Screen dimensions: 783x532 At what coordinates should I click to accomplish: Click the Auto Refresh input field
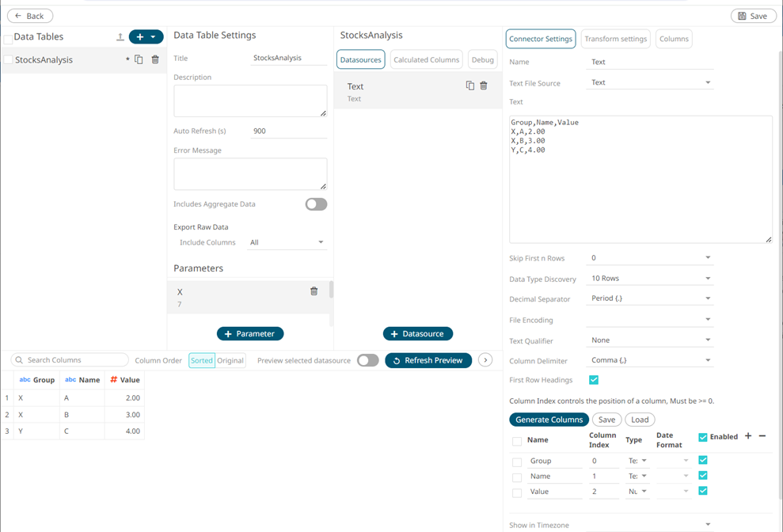[x=289, y=131]
